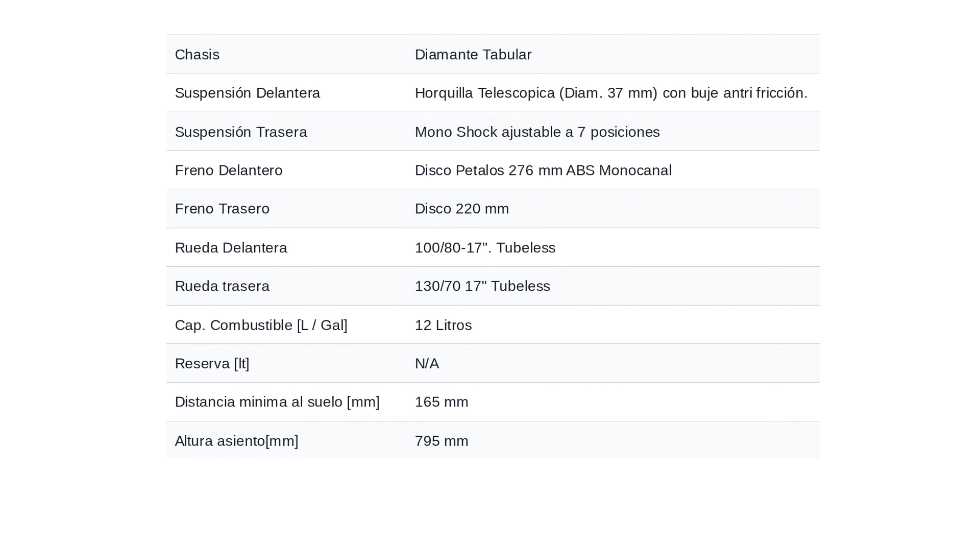Click the Freno Delantero label

(x=228, y=170)
